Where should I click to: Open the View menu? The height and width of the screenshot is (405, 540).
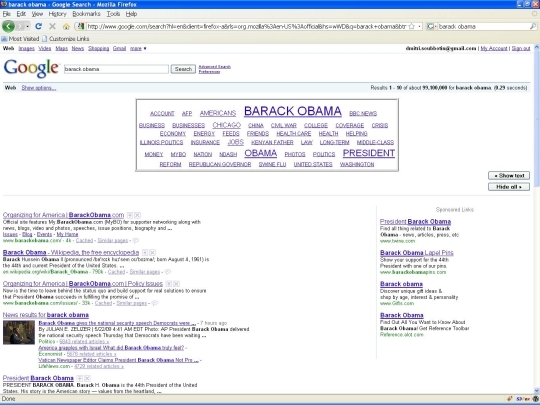[x=37, y=14]
